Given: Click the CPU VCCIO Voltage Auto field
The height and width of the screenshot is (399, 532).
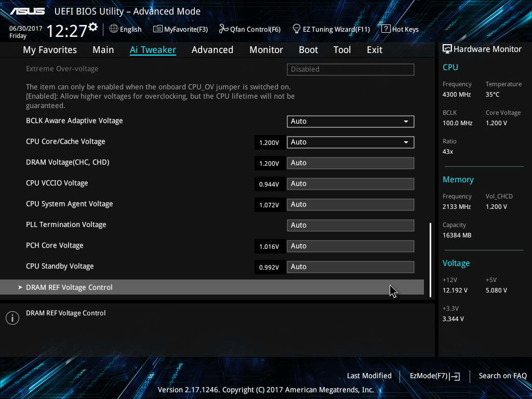Looking at the screenshot, I should [351, 183].
